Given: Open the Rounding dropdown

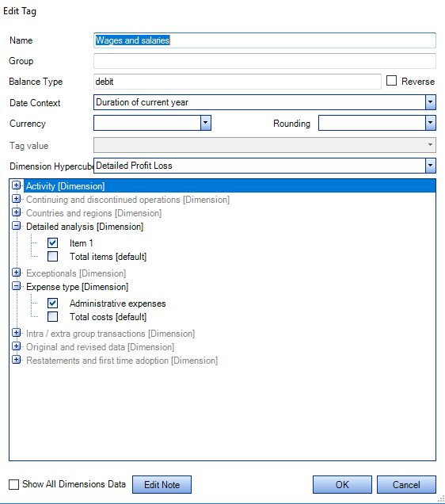Looking at the screenshot, I should tap(431, 123).
